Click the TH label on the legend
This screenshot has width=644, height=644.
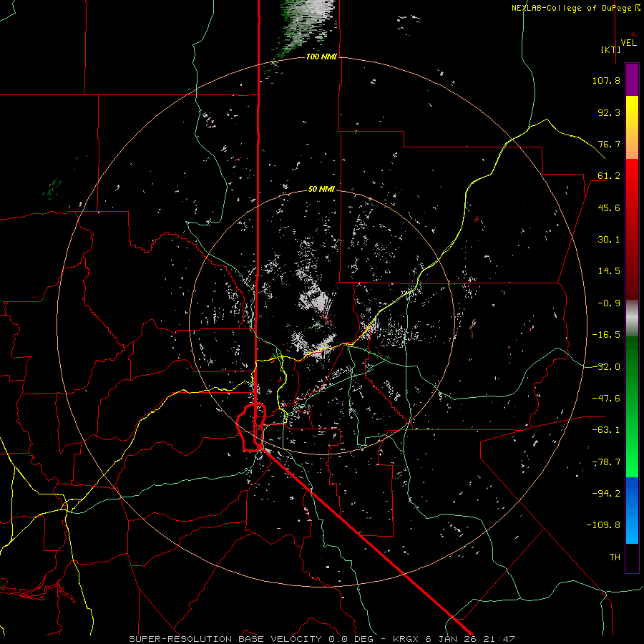(615, 557)
